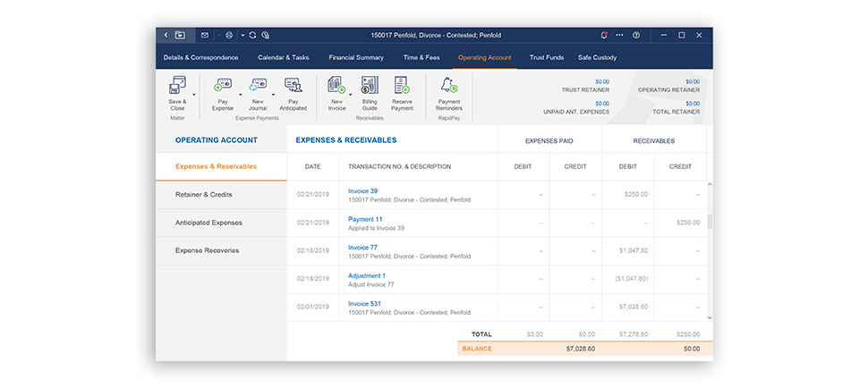Expand dropdown arrow beside envelope icon
The width and height of the screenshot is (868, 388).
point(218,36)
